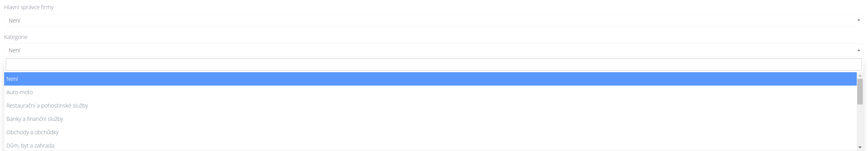Click the Kategorie field label
The height and width of the screenshot is (151, 868).
[x=15, y=37]
